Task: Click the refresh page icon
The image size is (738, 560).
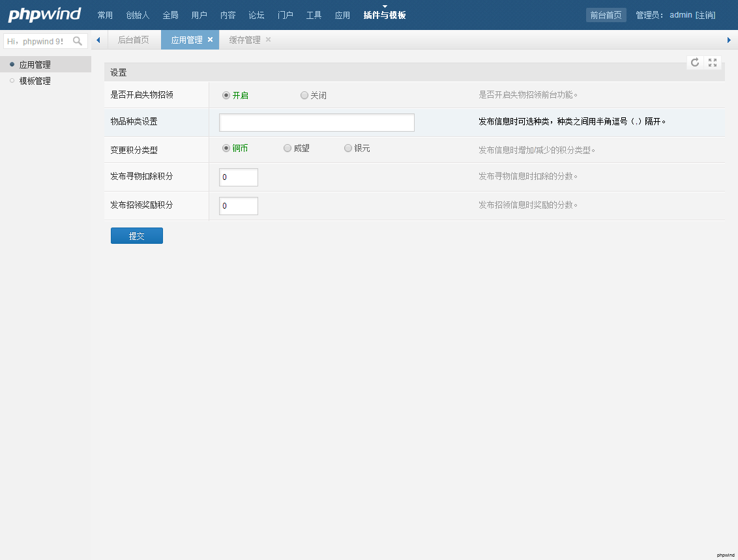Action: [695, 62]
